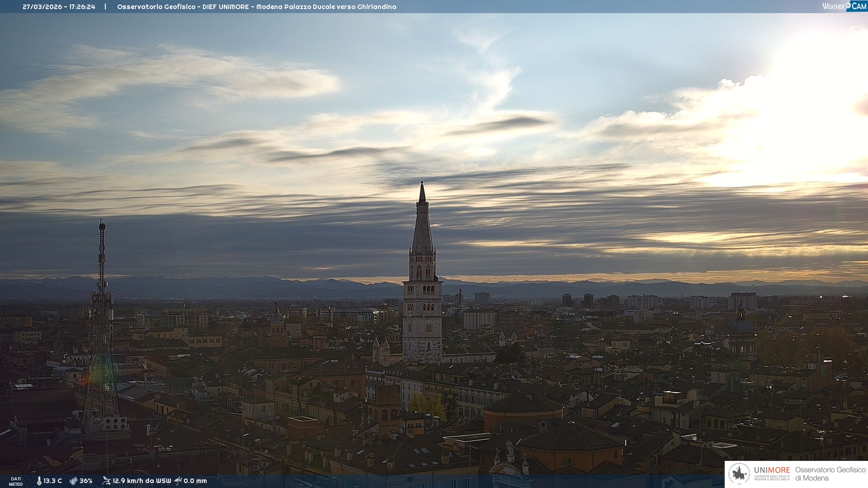Click the Osservatorio Geofisico DIEF UNIMORE title
Image resolution: width=868 pixels, height=488 pixels.
click(x=183, y=7)
